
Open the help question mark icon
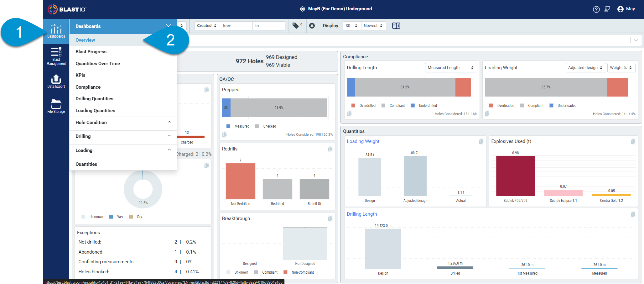(596, 9)
